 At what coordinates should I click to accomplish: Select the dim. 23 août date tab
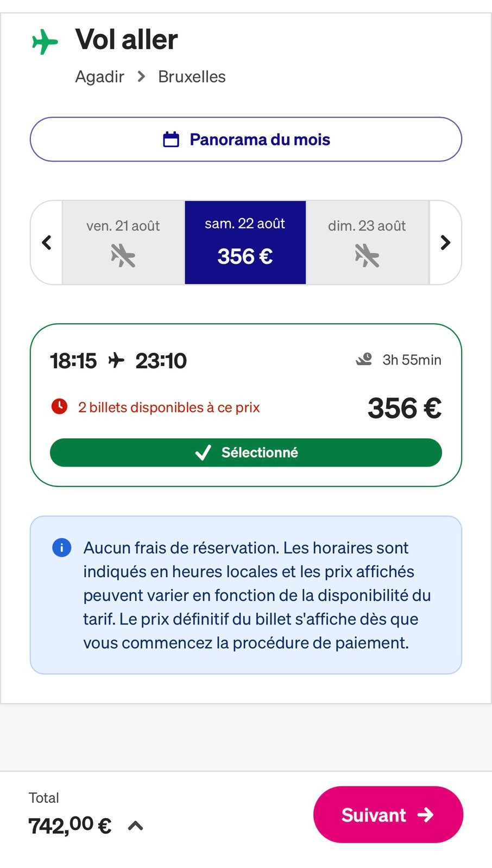point(367,242)
